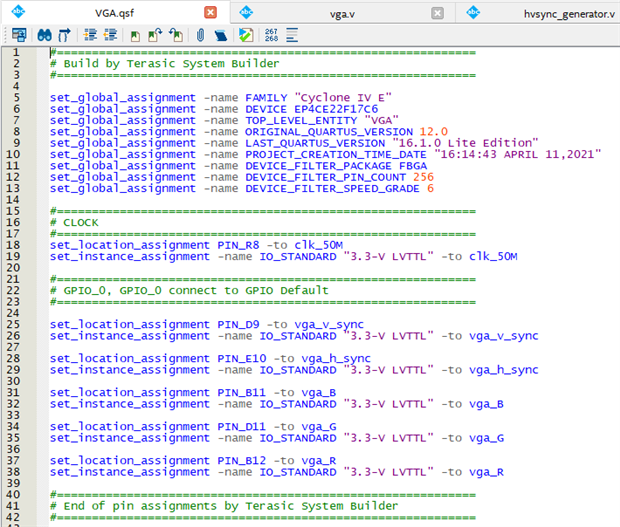Click the paperclip insert file icon
Screen dimensions: 620x527
200,35
